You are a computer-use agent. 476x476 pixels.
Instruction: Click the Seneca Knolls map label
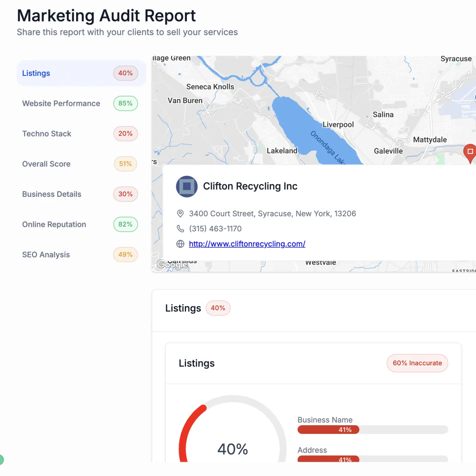tap(210, 86)
